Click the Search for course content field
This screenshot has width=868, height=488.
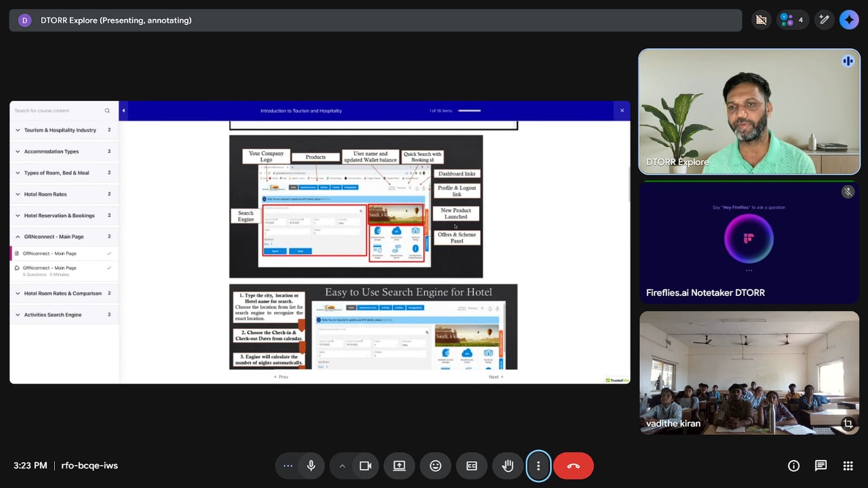point(57,111)
